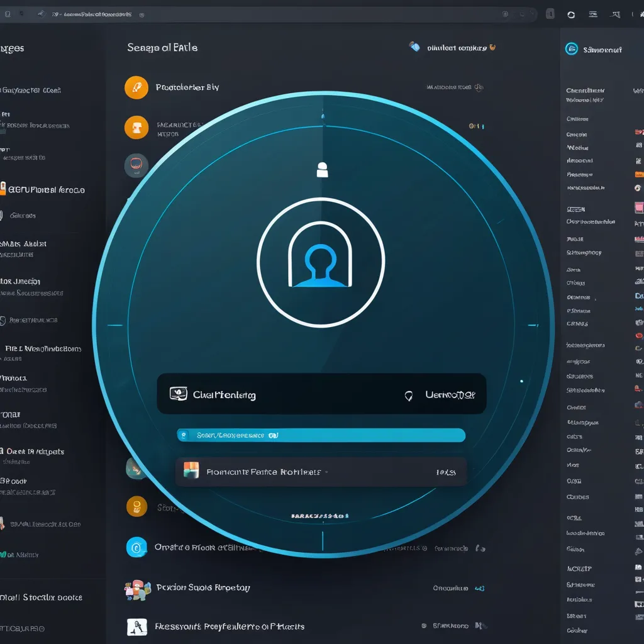Click the small blue progress dot on the circle's right edge
The width and height of the screenshot is (644, 644).
point(521,380)
